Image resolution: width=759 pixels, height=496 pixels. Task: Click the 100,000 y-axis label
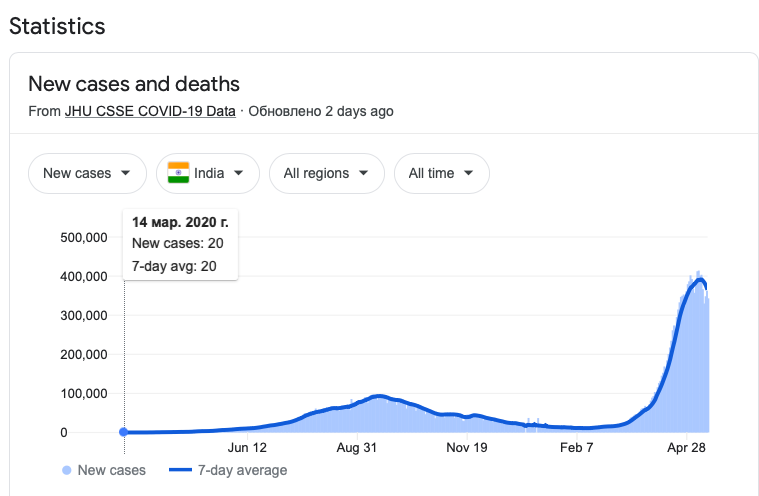pyautogui.click(x=82, y=393)
